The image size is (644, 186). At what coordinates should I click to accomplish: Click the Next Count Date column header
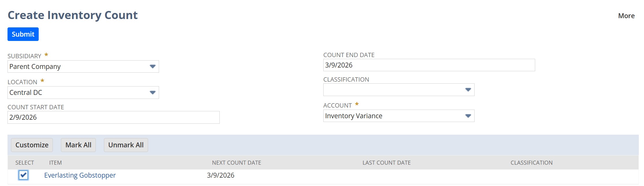click(x=236, y=163)
